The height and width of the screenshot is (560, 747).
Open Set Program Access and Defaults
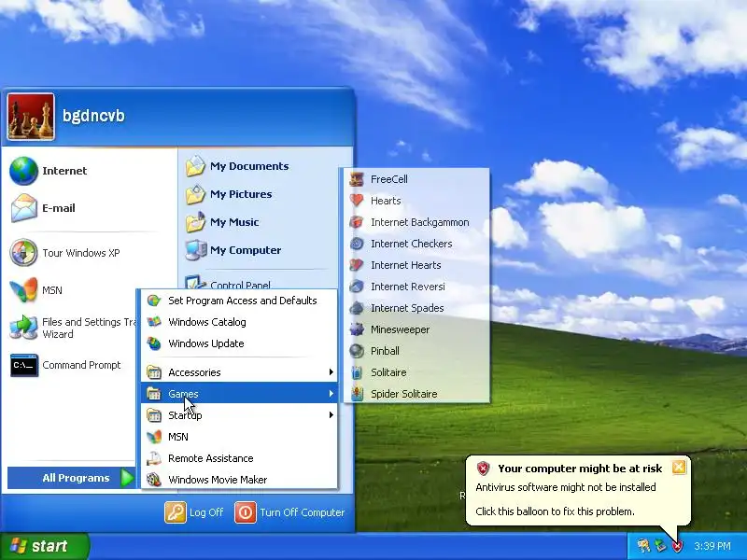point(239,301)
